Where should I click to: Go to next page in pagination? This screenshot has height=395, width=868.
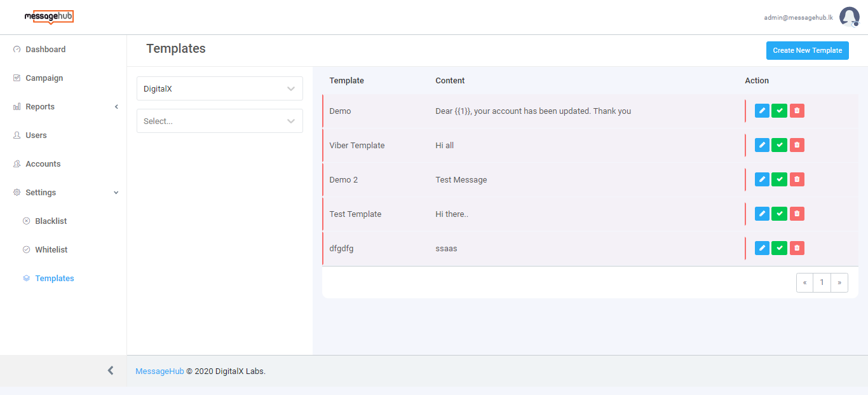839,283
